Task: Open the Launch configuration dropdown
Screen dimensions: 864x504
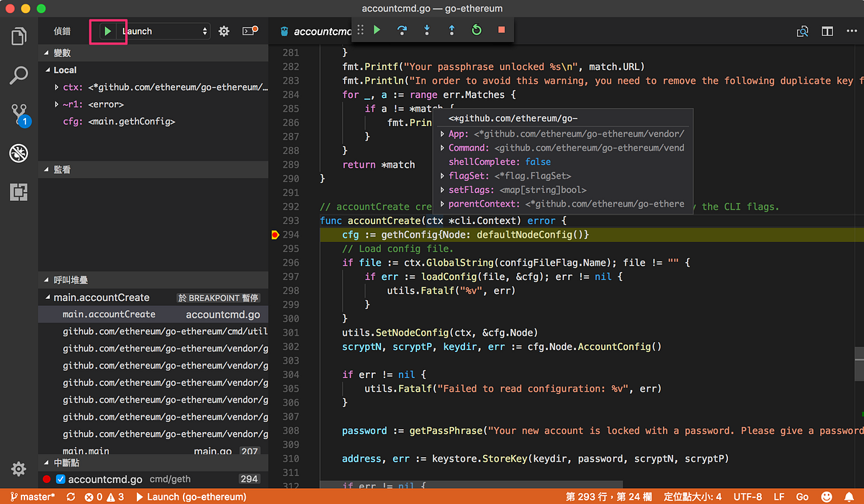Action: (164, 32)
